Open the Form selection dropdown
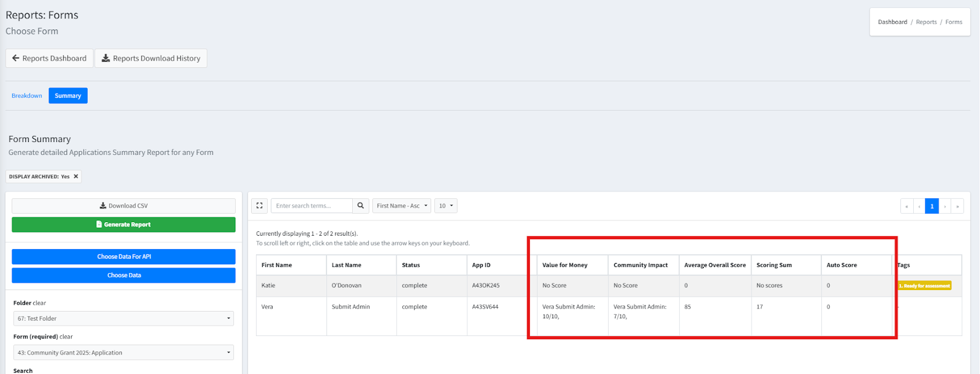Screen dimensions: 980x374 point(123,353)
